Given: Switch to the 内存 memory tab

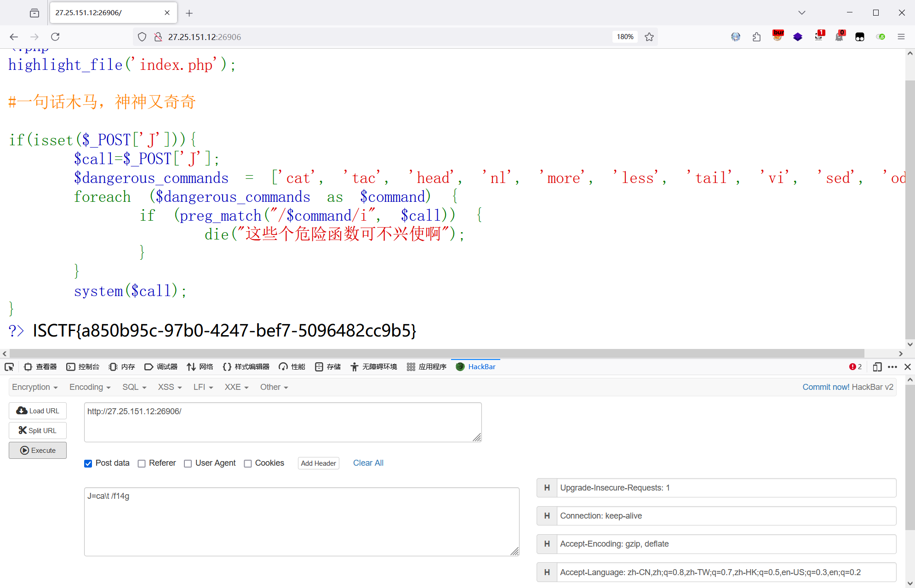Looking at the screenshot, I should pyautogui.click(x=122, y=366).
